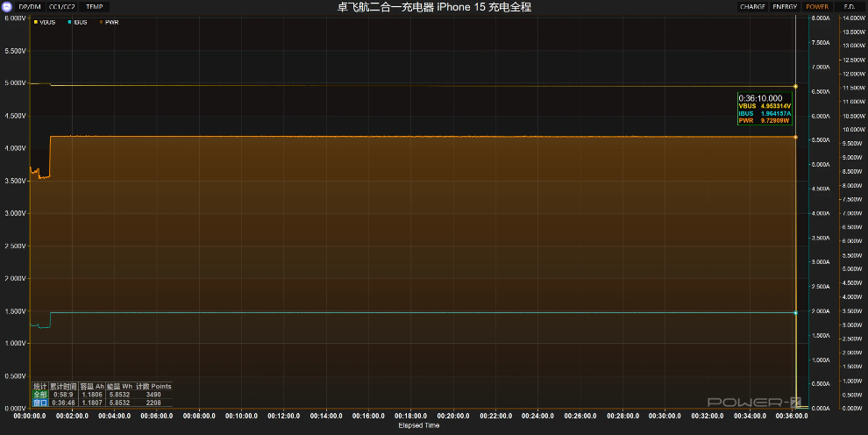Image resolution: width=868 pixels, height=435 pixels.
Task: Click the points count 2208
Action: click(x=153, y=403)
